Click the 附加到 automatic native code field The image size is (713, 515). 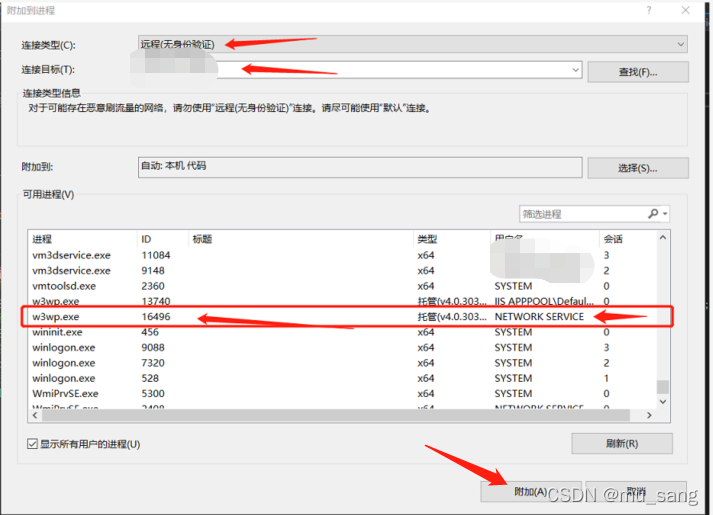[360, 167]
